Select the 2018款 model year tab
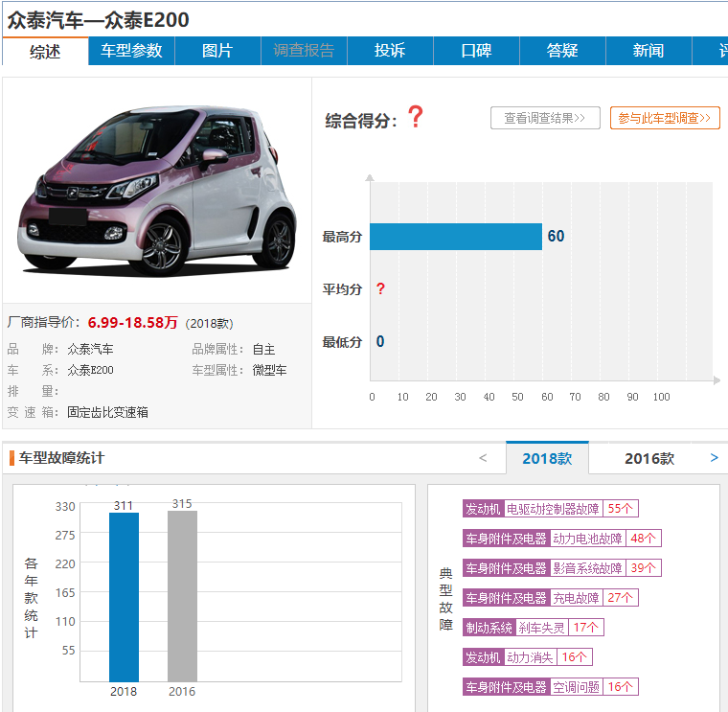Screen dimensions: 728x712 click(x=547, y=458)
